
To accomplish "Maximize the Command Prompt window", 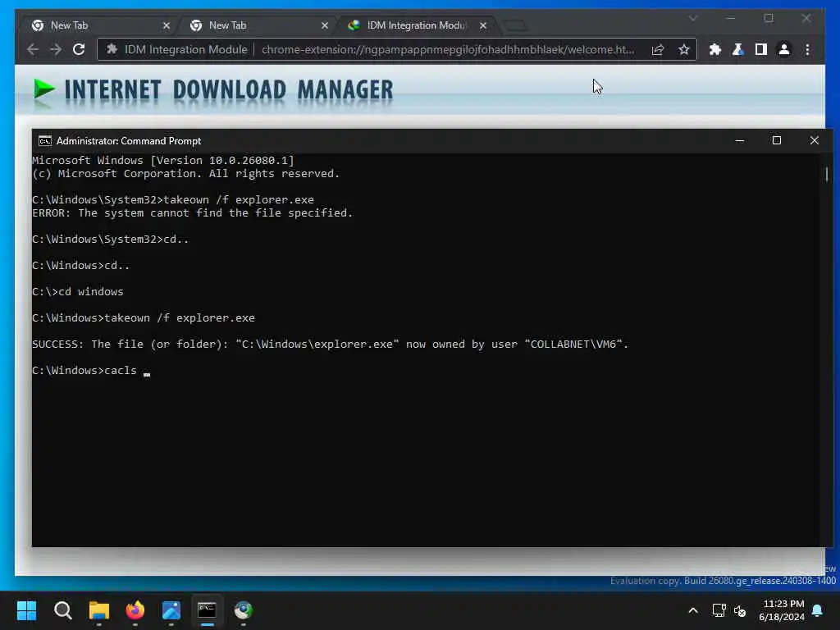I will (x=776, y=140).
